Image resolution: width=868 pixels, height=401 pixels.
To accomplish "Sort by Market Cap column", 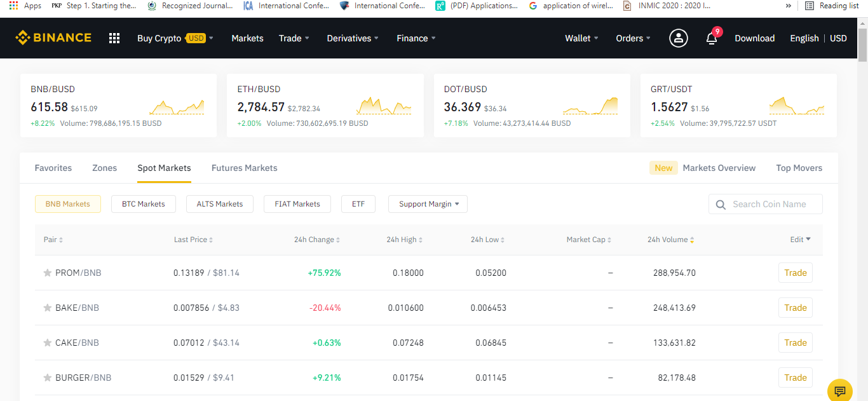I will coord(590,240).
